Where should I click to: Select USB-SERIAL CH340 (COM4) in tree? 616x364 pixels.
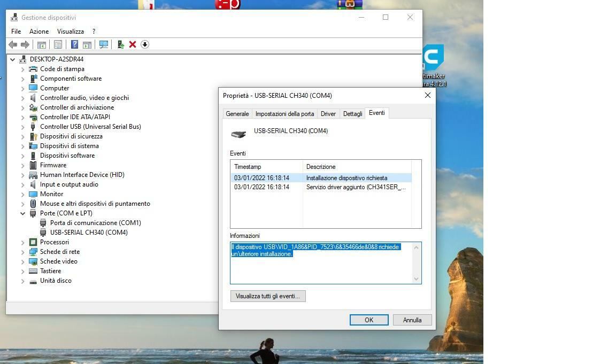[x=89, y=233]
